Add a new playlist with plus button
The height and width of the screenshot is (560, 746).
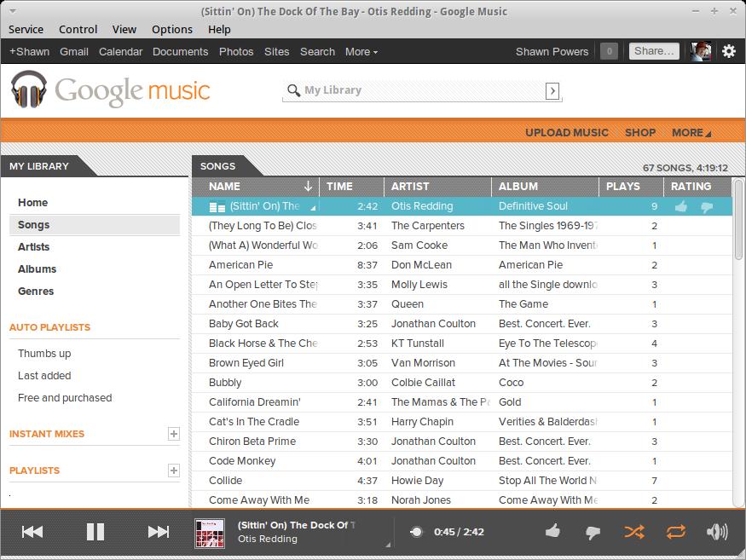point(174,471)
